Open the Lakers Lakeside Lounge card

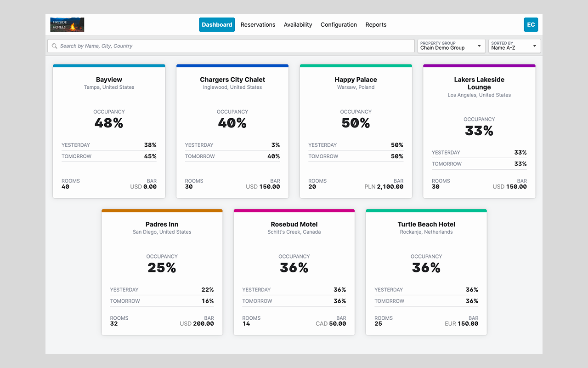[479, 131]
